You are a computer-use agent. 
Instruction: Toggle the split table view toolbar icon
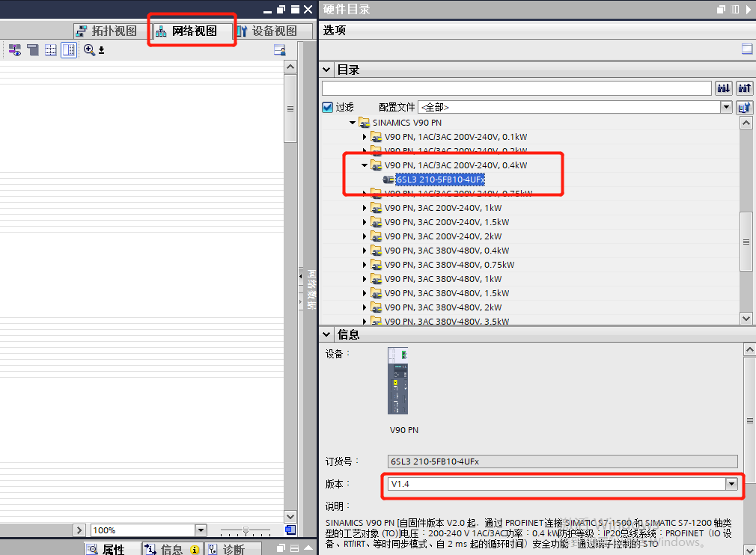pyautogui.click(x=69, y=50)
